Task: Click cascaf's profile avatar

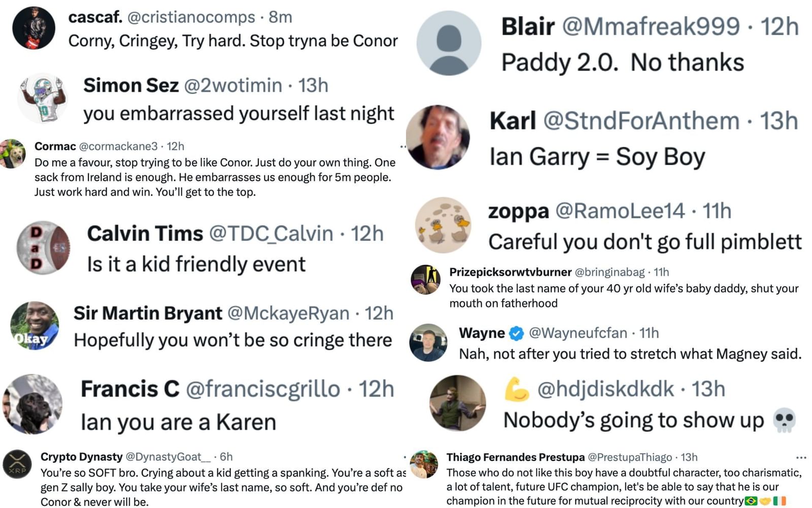Action: (x=33, y=26)
